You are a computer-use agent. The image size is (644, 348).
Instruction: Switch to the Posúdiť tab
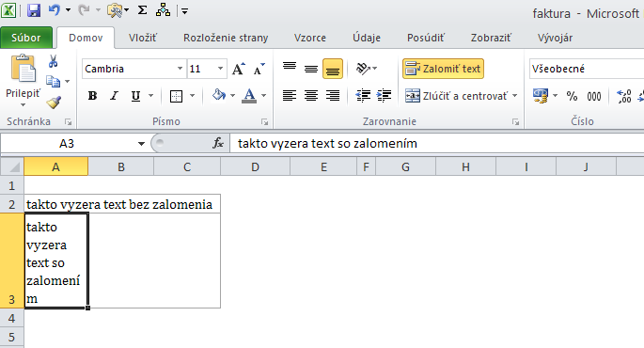(426, 38)
